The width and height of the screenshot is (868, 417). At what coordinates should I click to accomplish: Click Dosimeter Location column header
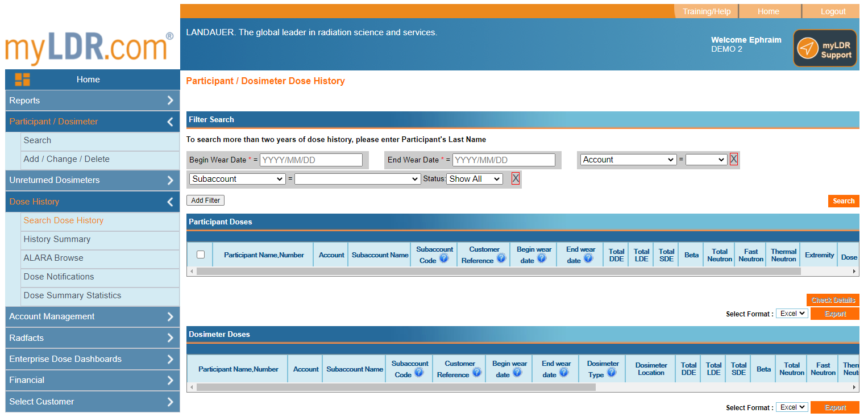651,369
